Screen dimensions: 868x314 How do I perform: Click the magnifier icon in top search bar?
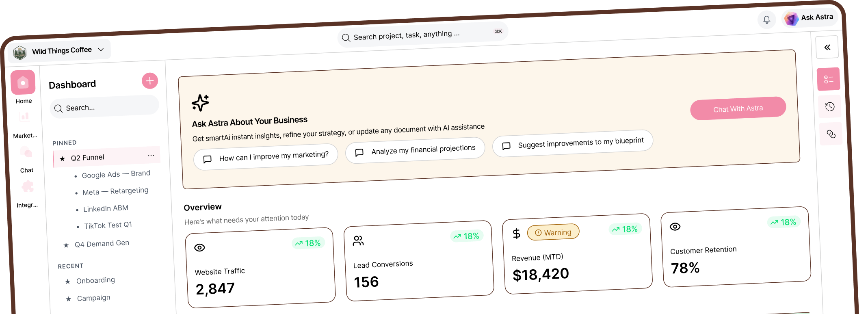click(346, 38)
